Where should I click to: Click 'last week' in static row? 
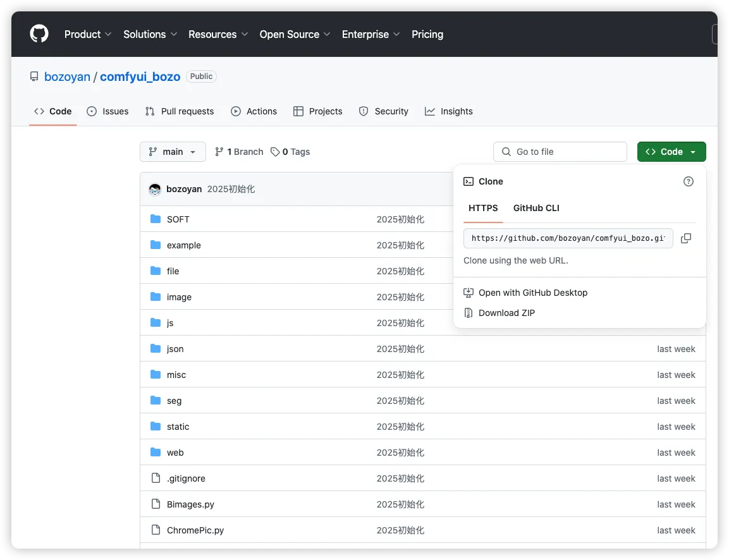(x=676, y=427)
